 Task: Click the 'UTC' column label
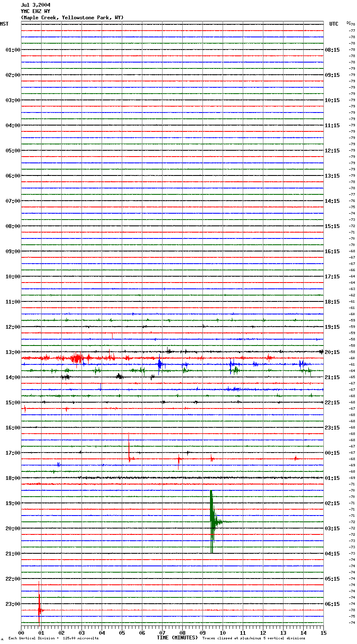click(x=334, y=24)
